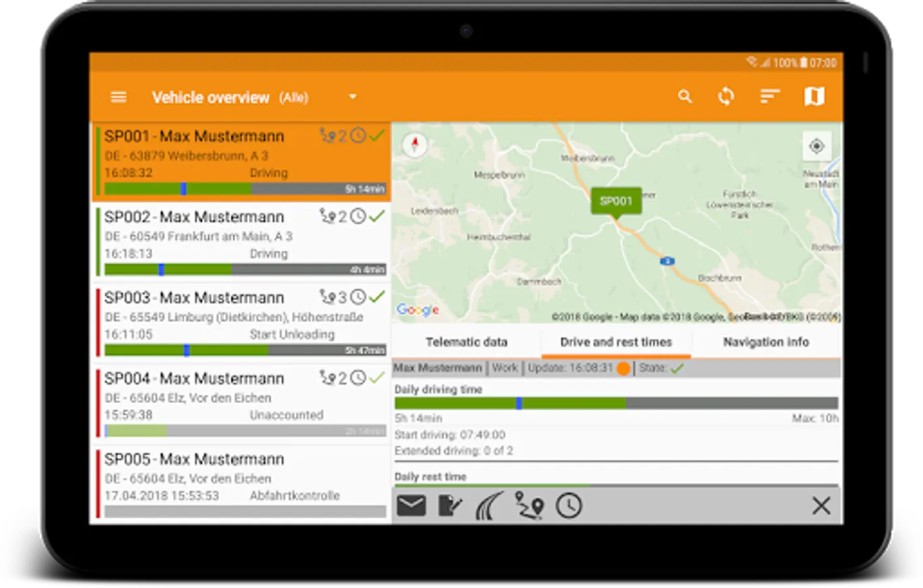Click 'DE - 60549 Frankfurt am Main, A 3' address

click(x=199, y=237)
